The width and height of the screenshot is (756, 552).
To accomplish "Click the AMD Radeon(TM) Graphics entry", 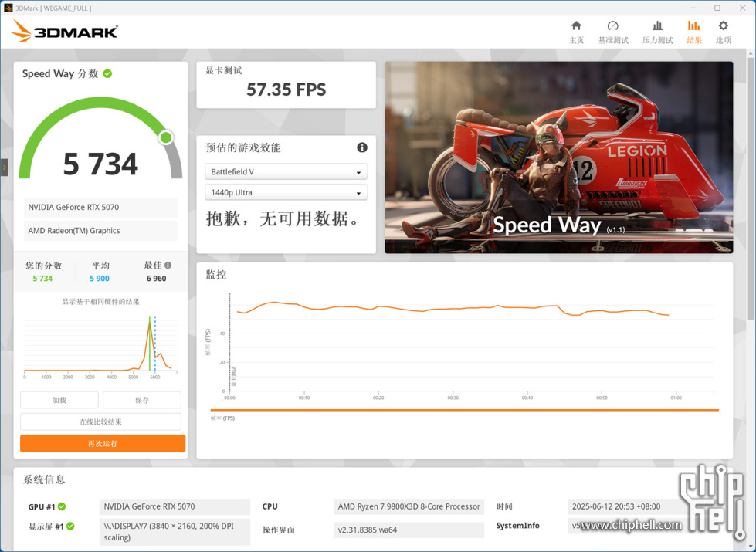I will [x=100, y=230].
